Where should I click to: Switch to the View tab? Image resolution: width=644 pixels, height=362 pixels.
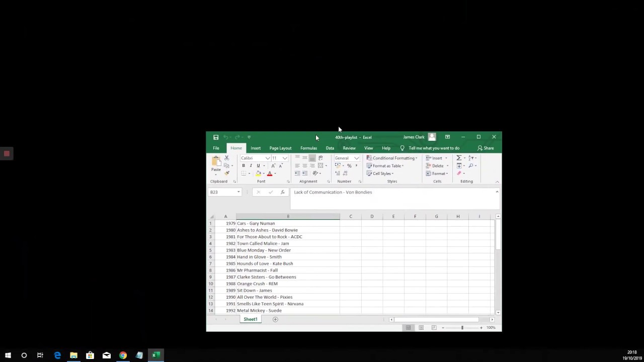tap(368, 148)
